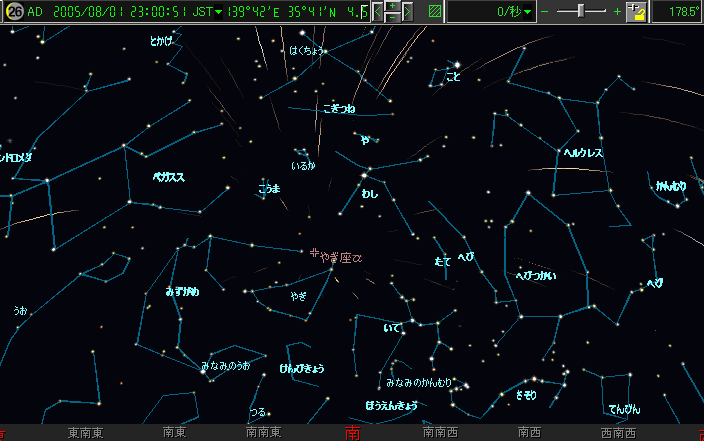The width and height of the screenshot is (704, 441).
Task: Click the slider's plus end button
Action: click(x=616, y=12)
